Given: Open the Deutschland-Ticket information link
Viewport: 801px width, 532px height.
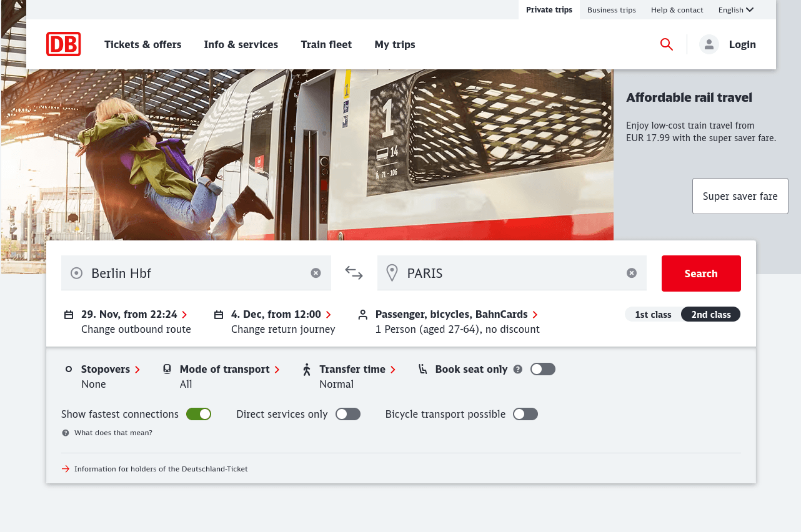Looking at the screenshot, I should pos(161,468).
